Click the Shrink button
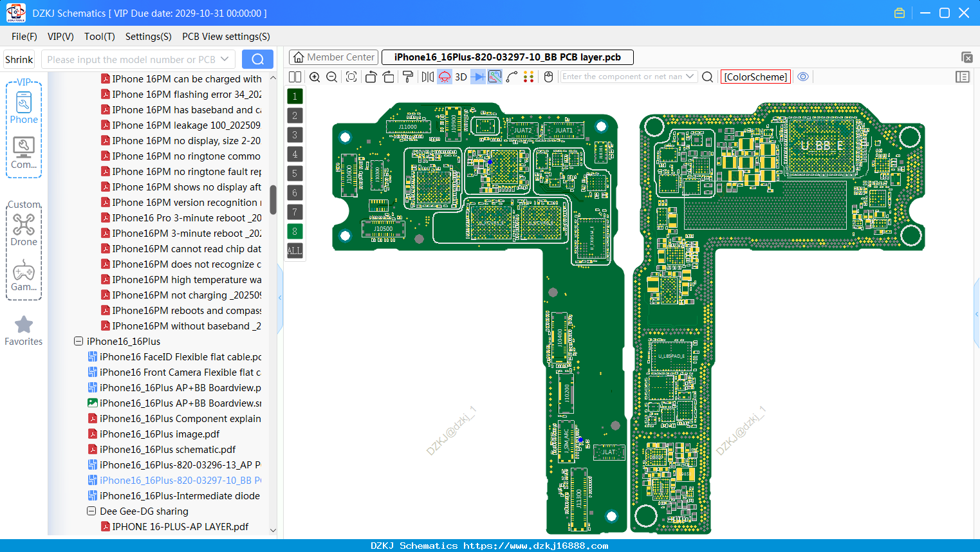The height and width of the screenshot is (552, 980). [x=19, y=59]
